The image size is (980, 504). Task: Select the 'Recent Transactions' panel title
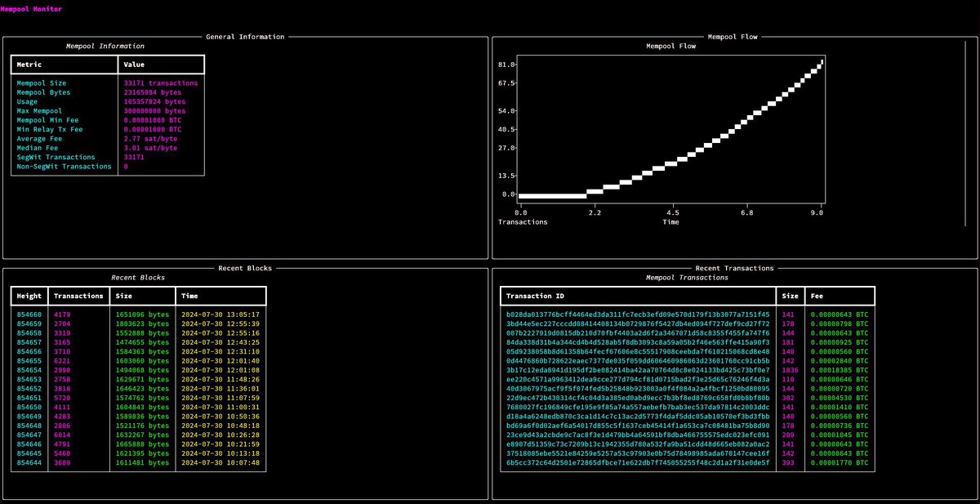[x=734, y=268]
